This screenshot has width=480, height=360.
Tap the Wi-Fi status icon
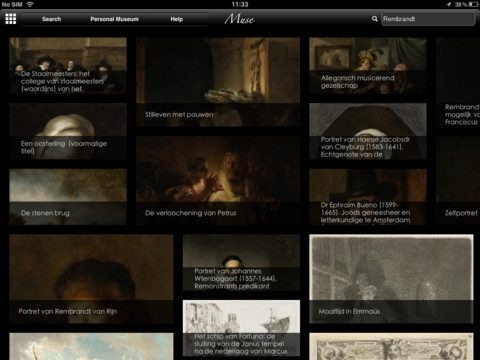30,4
